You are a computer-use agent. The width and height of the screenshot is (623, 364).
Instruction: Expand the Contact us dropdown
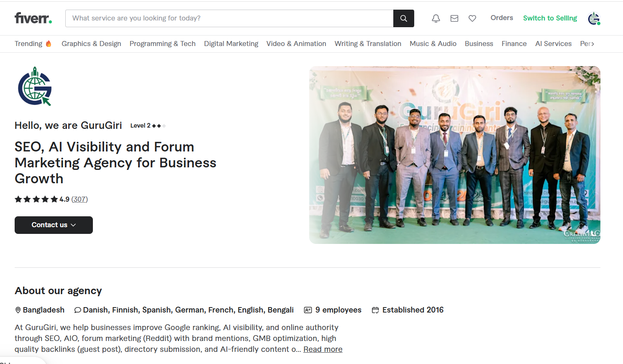click(54, 225)
